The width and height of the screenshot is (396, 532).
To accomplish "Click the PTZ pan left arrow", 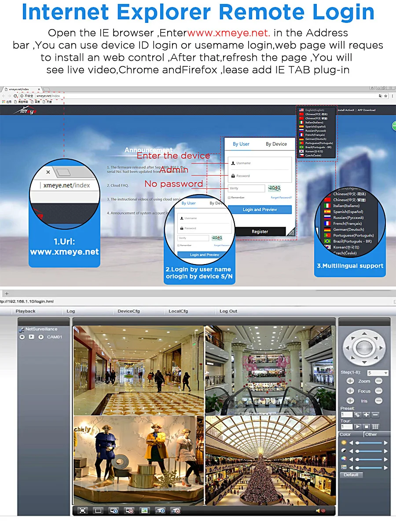I will (348, 348).
